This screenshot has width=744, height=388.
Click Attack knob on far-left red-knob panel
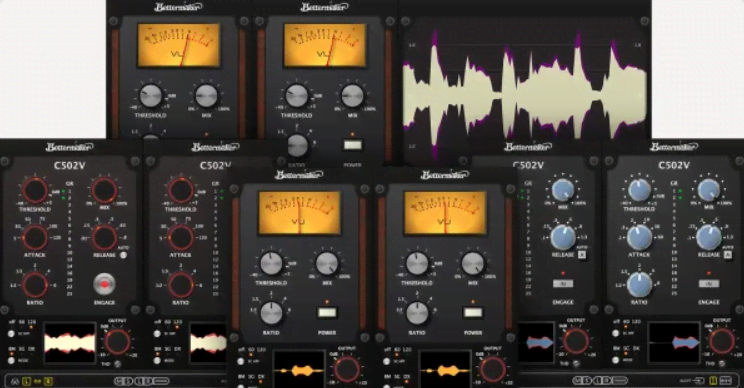(x=35, y=237)
